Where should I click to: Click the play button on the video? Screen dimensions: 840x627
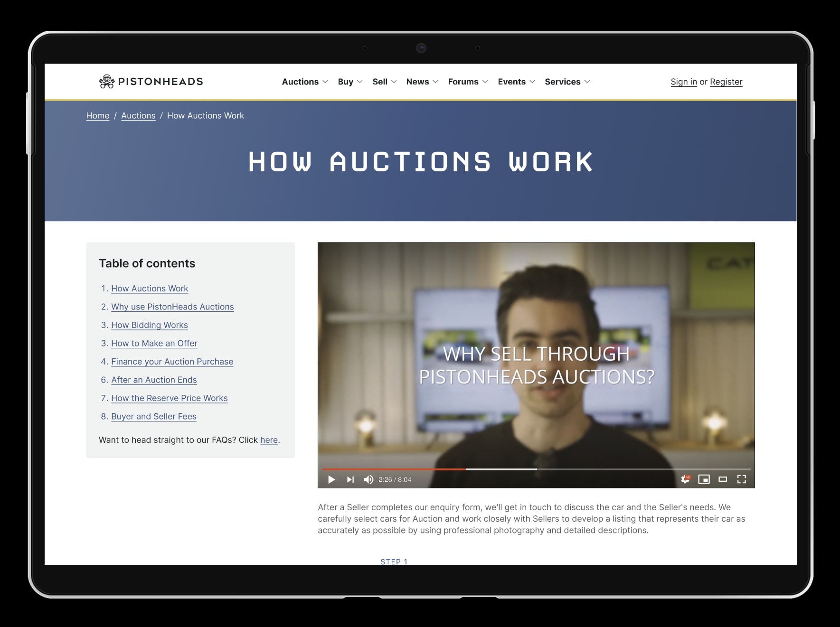click(331, 479)
